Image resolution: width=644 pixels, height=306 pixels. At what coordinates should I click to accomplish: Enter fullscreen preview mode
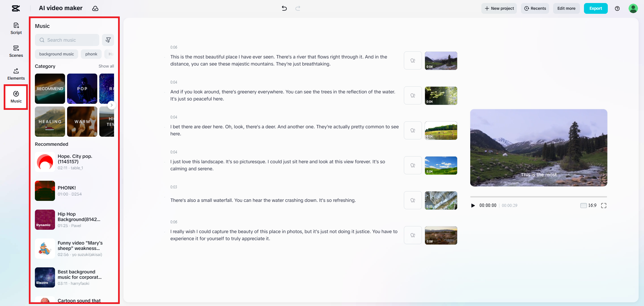pyautogui.click(x=603, y=206)
